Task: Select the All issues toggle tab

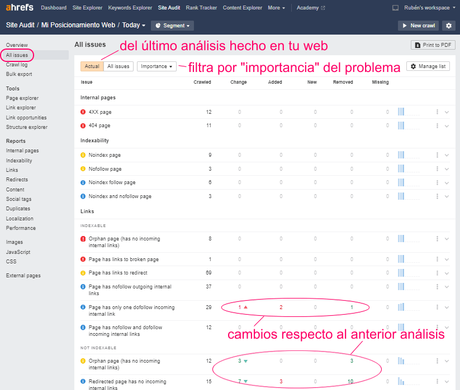Action: (x=118, y=66)
